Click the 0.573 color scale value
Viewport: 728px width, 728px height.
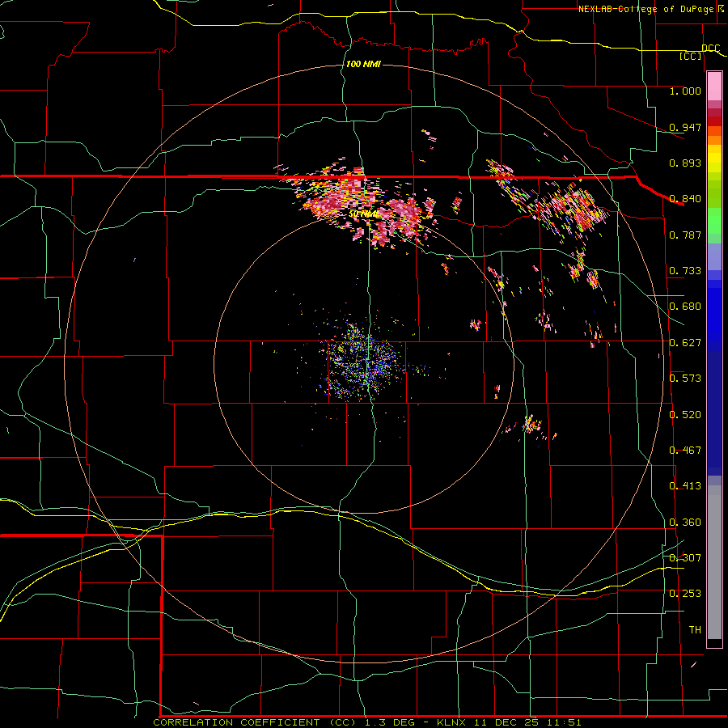685,378
